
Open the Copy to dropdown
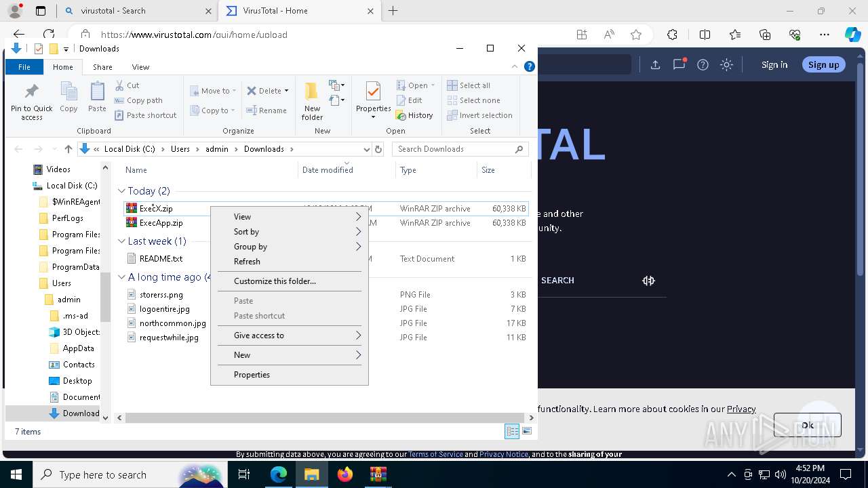212,110
